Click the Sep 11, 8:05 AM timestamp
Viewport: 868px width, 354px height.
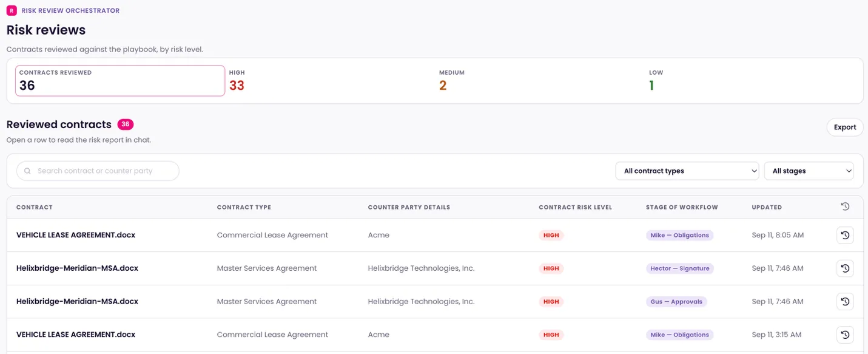778,235
